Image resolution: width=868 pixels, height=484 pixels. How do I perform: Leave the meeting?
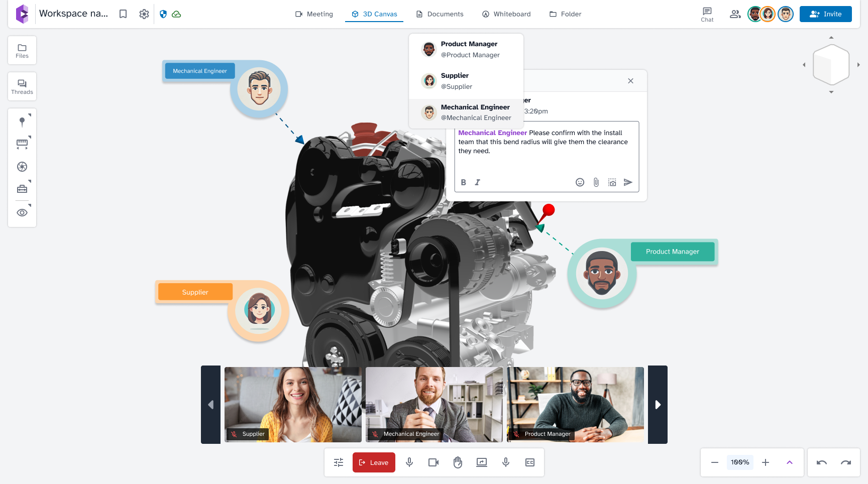coord(373,462)
